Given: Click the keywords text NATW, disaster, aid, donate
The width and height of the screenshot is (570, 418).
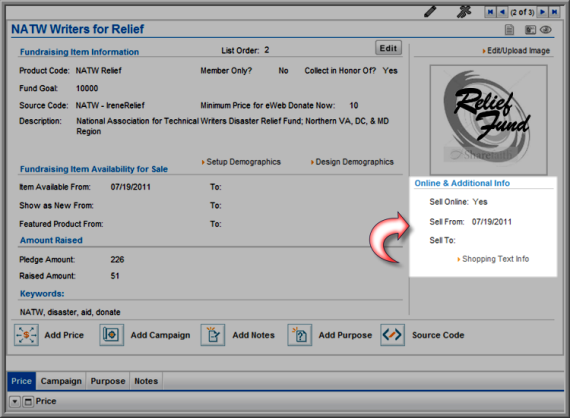Looking at the screenshot, I should (x=70, y=312).
